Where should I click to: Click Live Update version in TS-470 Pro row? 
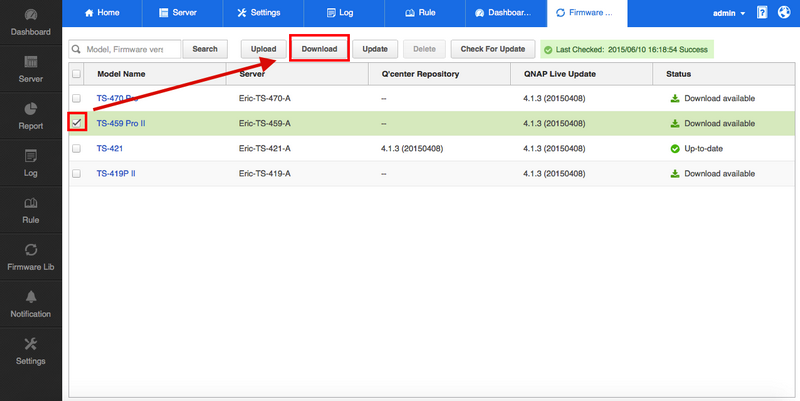[554, 98]
